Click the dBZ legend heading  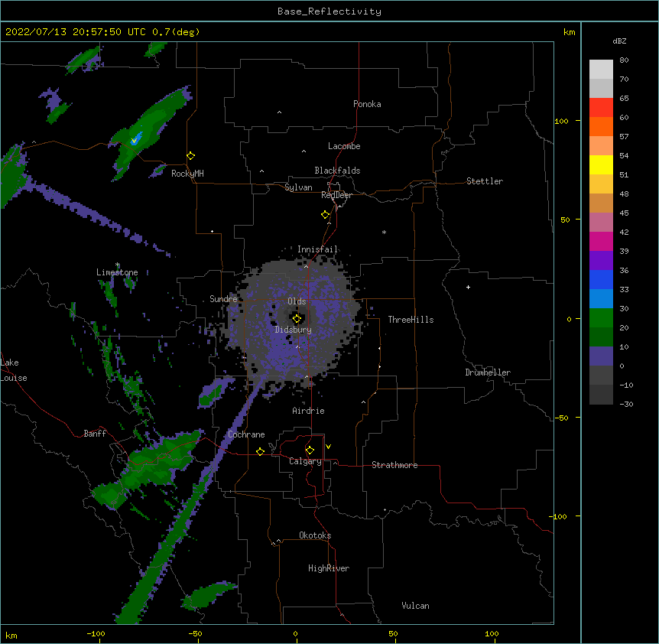(619, 41)
